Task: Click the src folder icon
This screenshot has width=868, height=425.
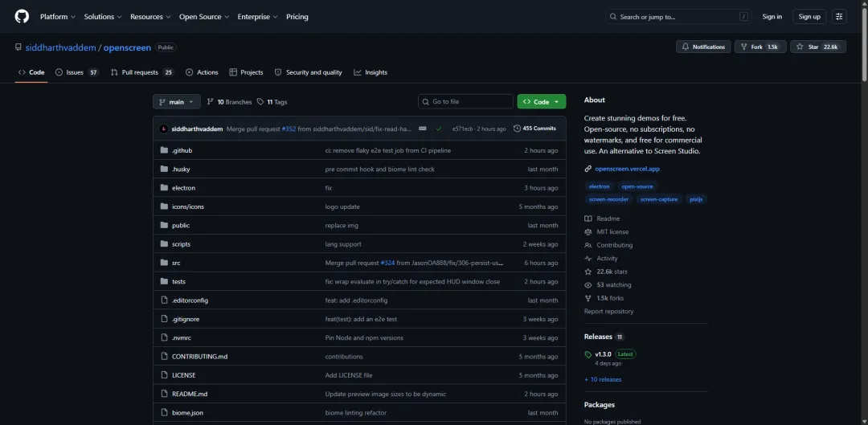Action: coord(164,263)
